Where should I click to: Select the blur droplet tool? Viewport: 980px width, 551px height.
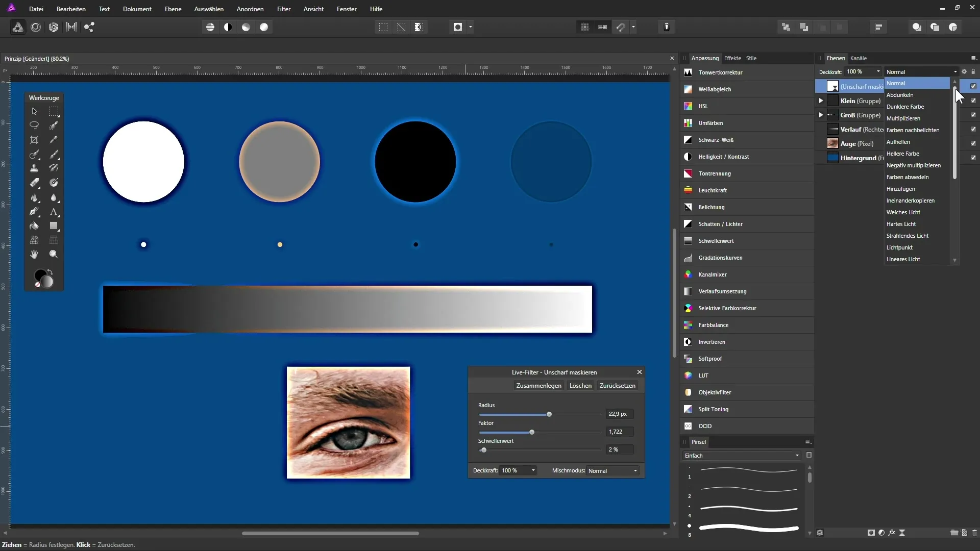point(54,197)
